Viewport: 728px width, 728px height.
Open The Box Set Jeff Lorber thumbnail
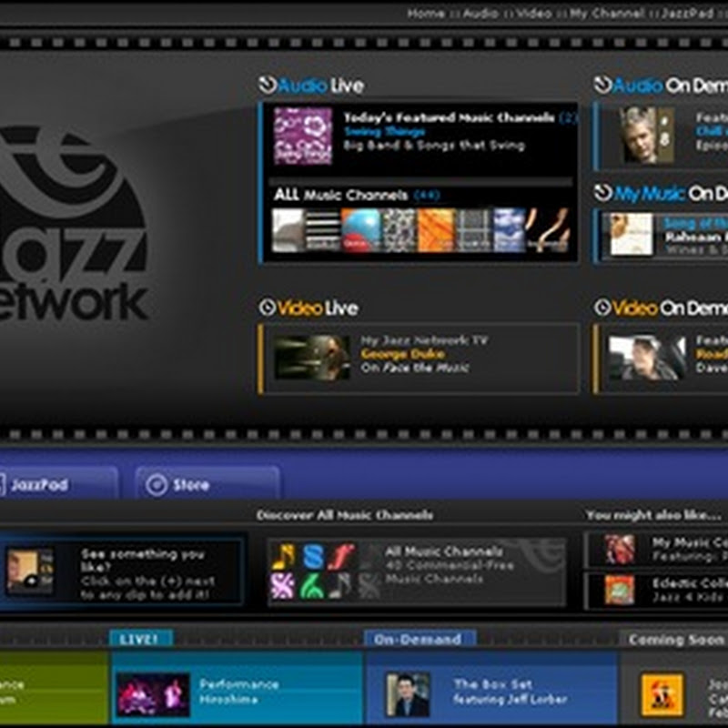[408, 694]
